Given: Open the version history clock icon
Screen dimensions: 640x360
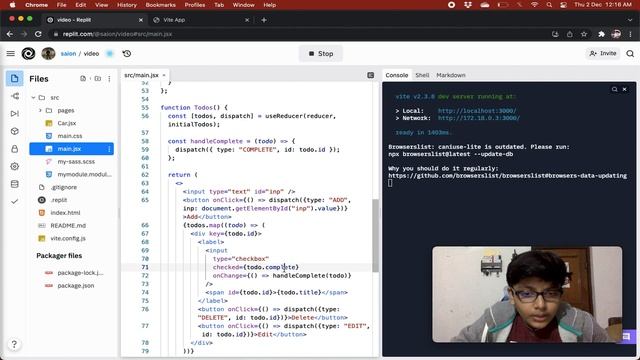Looking at the screenshot, I should [127, 53].
